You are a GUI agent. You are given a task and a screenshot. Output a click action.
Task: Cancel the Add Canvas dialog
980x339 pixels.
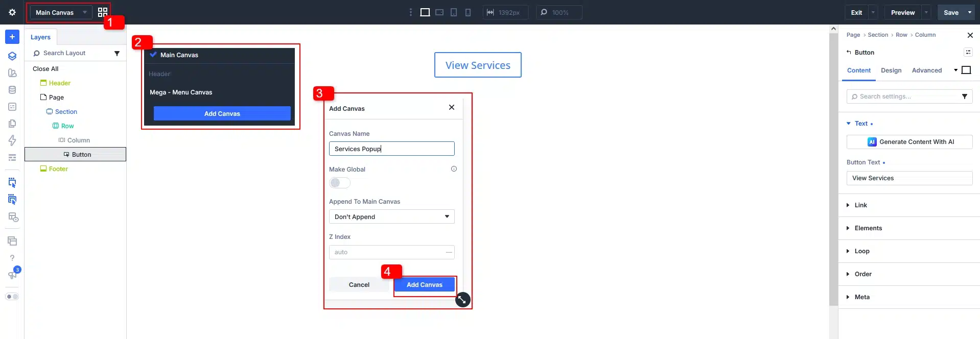pyautogui.click(x=359, y=285)
